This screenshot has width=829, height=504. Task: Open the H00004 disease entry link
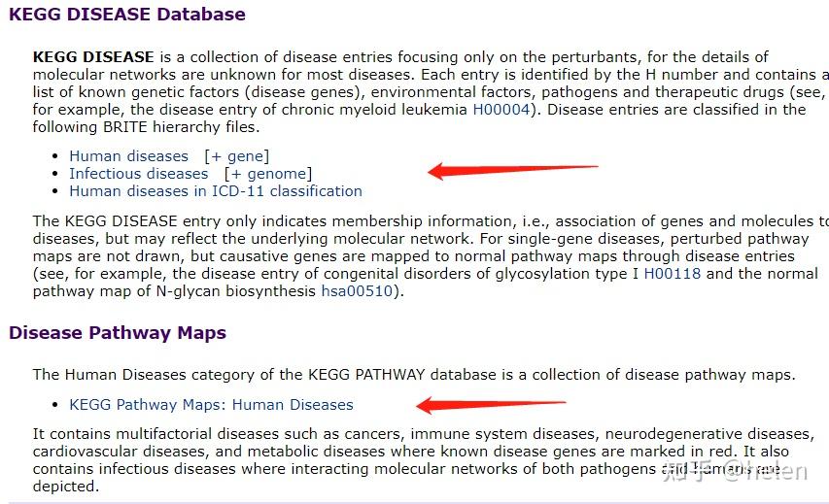tap(501, 110)
